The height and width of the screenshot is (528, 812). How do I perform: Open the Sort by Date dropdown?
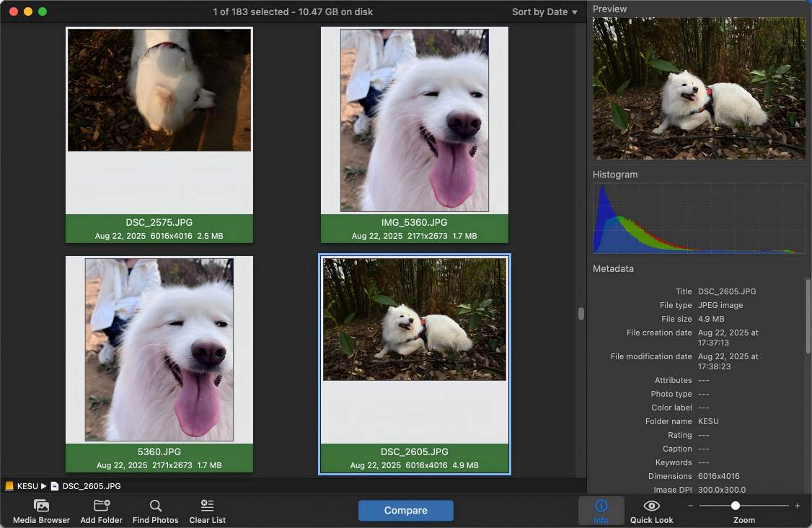(x=544, y=12)
